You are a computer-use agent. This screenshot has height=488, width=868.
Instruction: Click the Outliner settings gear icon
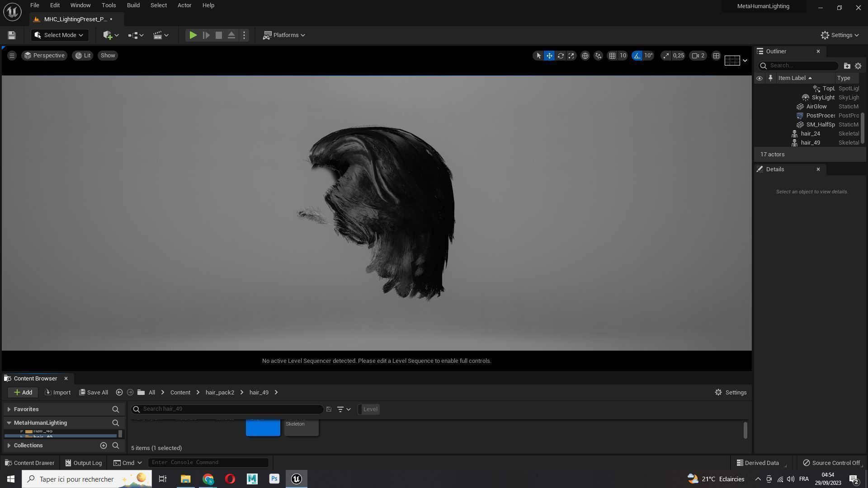click(x=858, y=66)
